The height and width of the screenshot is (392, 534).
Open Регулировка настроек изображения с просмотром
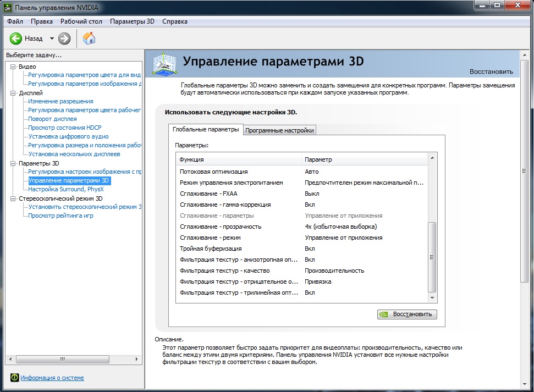(85, 172)
